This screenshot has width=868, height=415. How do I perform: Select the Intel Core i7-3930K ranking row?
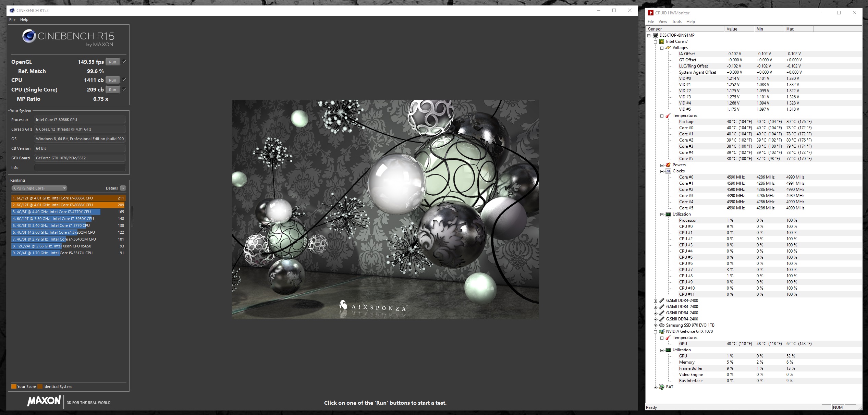point(68,219)
